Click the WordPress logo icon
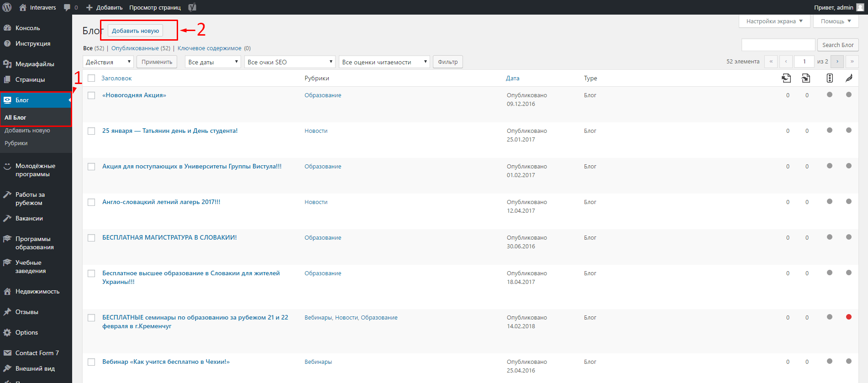The width and height of the screenshot is (868, 383). click(x=7, y=7)
